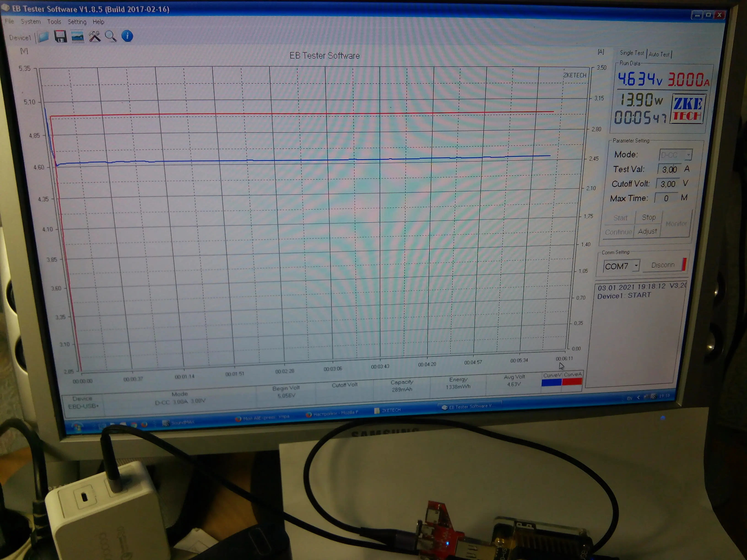This screenshot has width=747, height=560.
Task: Open the Tools menu
Action: tap(54, 22)
